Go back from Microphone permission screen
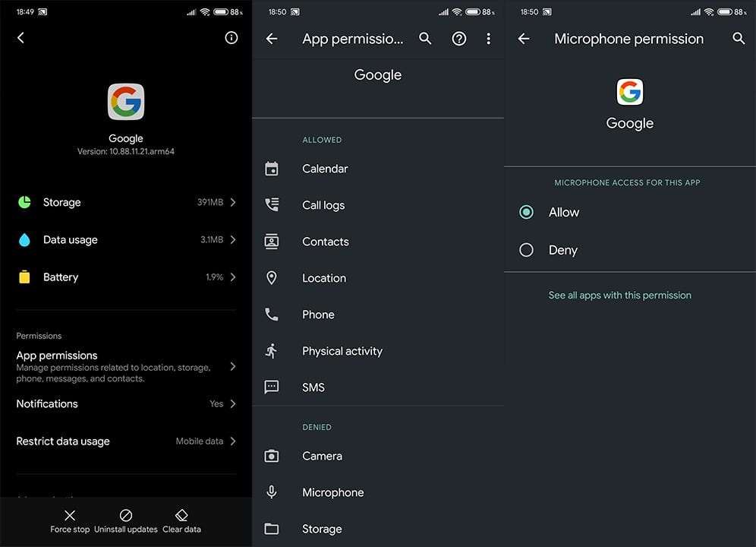Image resolution: width=756 pixels, height=547 pixels. [x=524, y=39]
